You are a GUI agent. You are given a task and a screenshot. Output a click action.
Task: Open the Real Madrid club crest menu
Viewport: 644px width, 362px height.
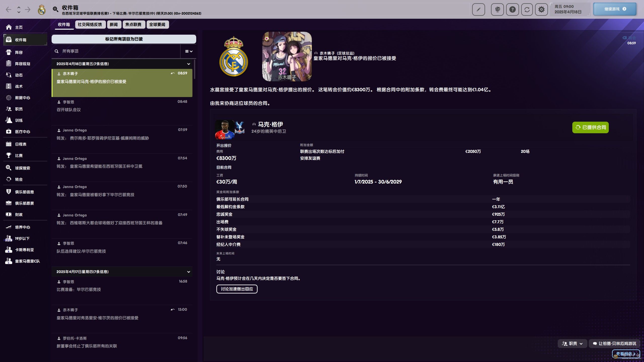tap(42, 10)
